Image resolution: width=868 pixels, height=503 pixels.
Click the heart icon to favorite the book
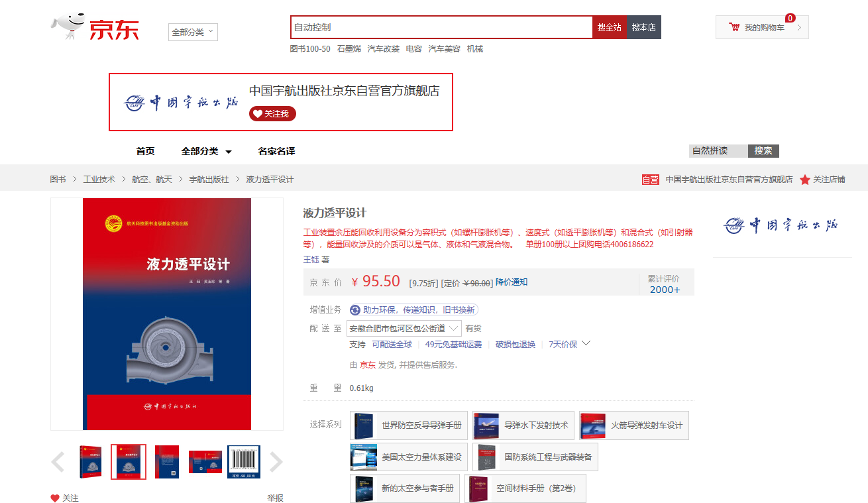pyautogui.click(x=54, y=498)
